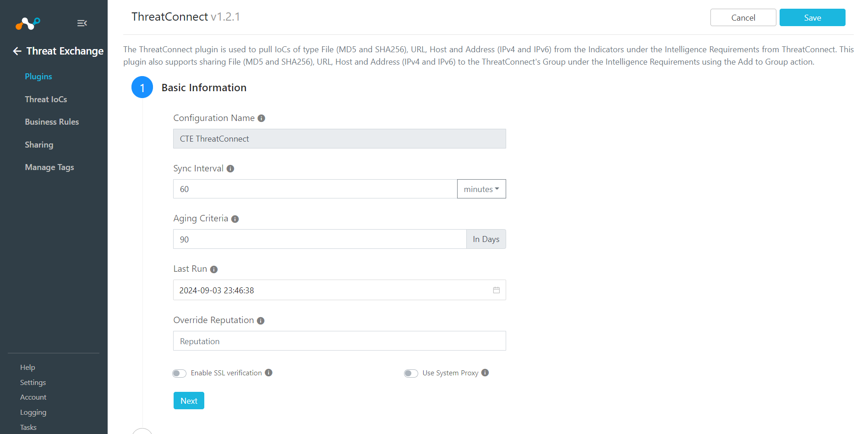Click the info icon next to Sync Interval
868x434 pixels.
(230, 169)
